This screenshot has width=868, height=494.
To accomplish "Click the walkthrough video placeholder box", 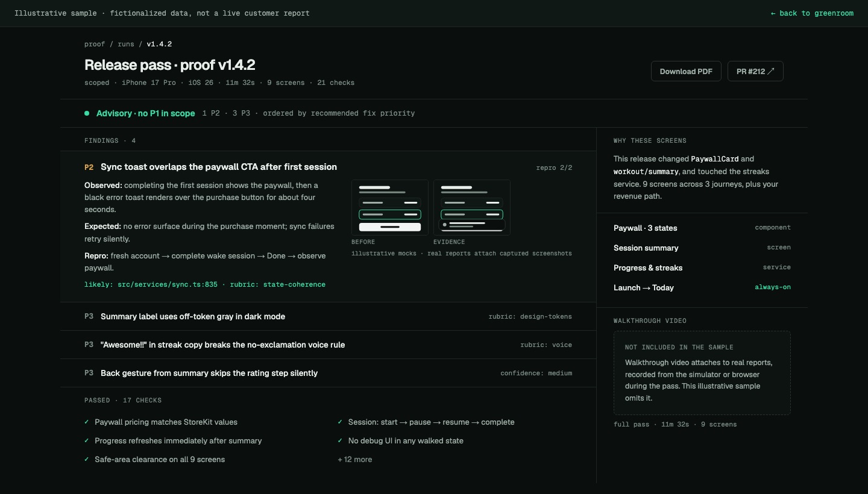I will point(702,373).
